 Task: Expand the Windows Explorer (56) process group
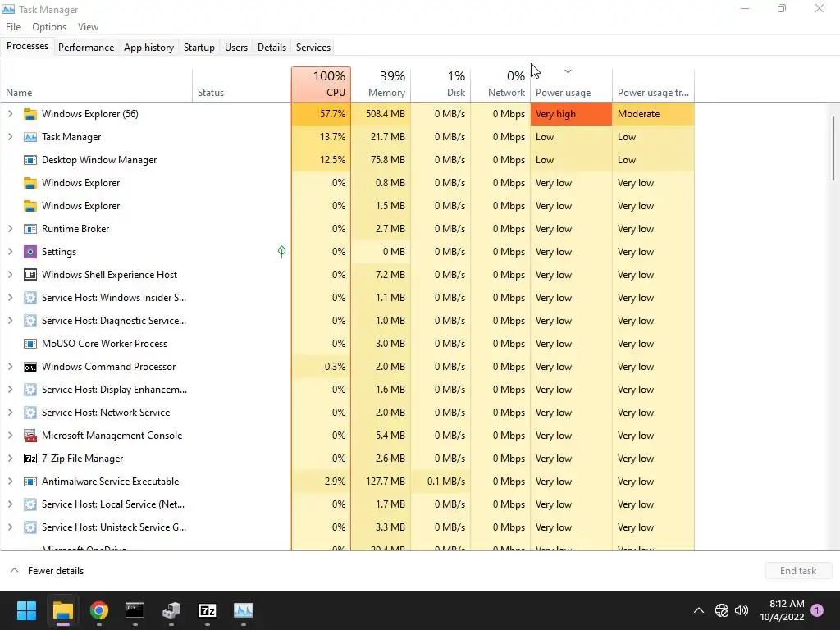[10, 114]
